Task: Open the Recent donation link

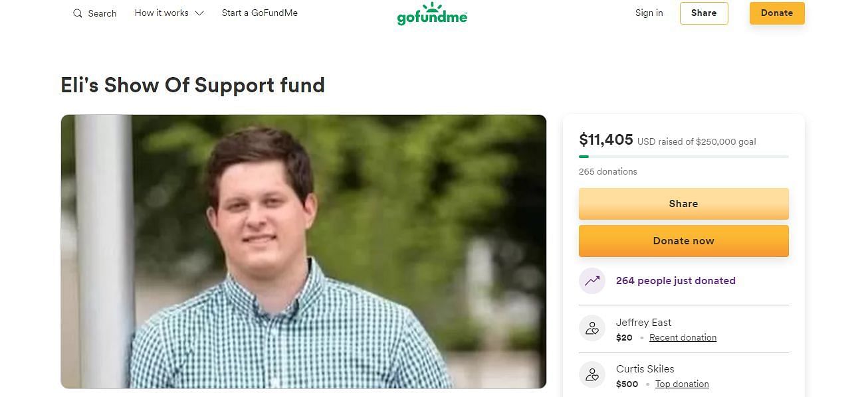Action: (x=683, y=338)
